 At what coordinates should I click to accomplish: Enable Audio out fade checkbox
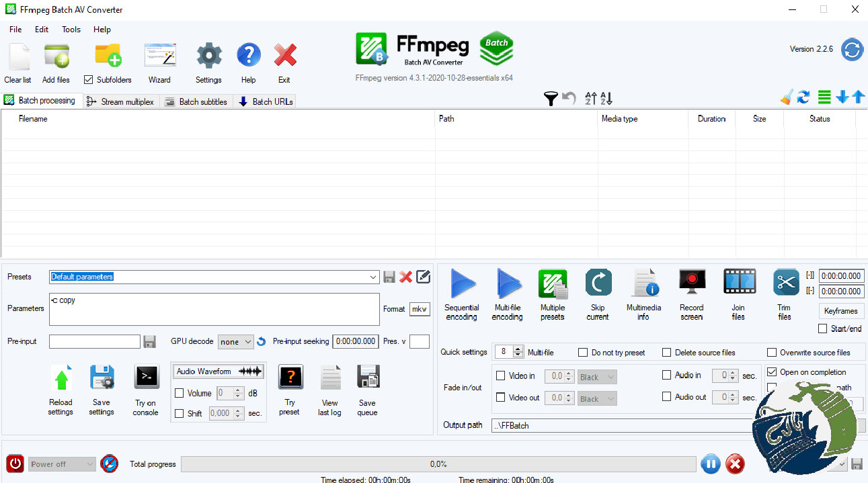(667, 396)
